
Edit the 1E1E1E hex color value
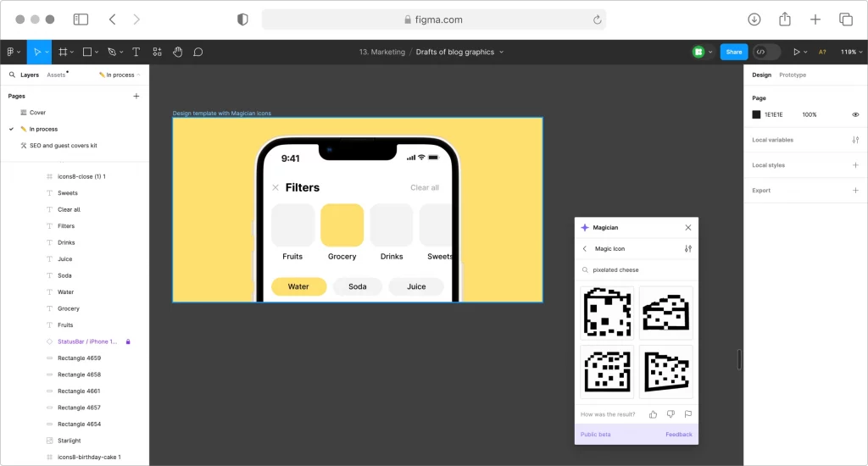(774, 114)
